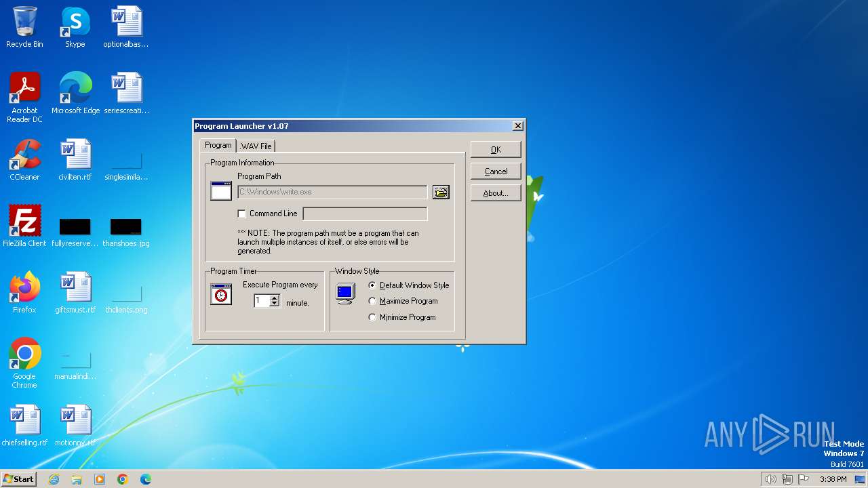Open FileZilla Client desktop shortcut
Screen dimensions: 868x488
pos(24,226)
